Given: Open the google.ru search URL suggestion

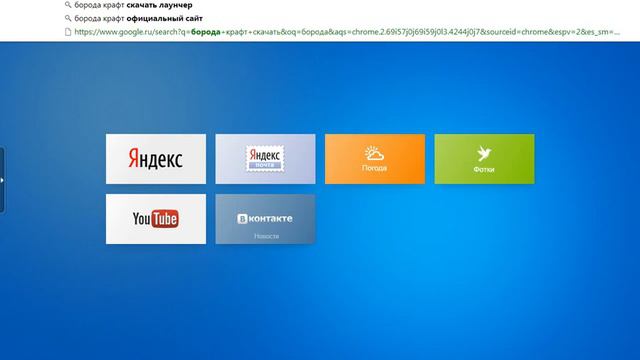Looking at the screenshot, I should (347, 32).
